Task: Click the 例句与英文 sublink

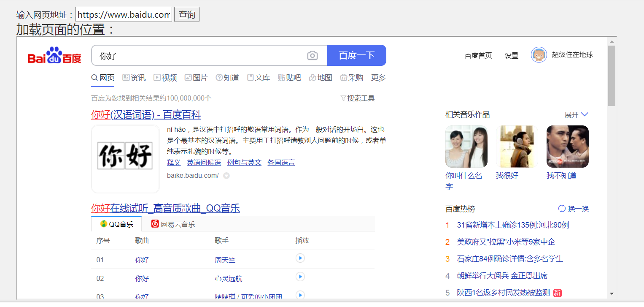Action: point(244,162)
